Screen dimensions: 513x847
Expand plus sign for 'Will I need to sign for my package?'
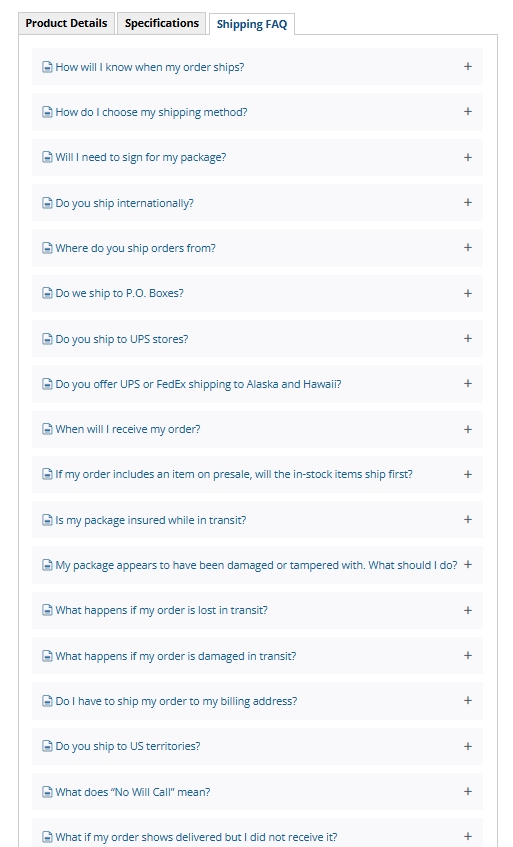468,157
